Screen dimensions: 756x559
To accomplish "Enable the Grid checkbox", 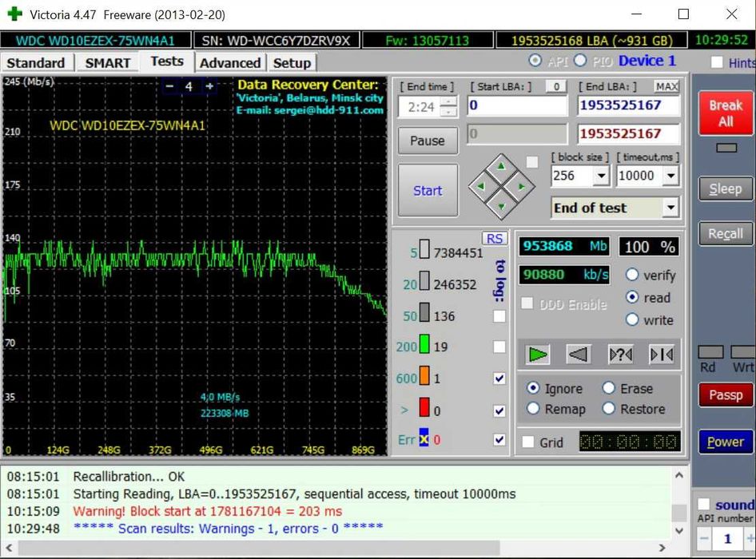I will 527,442.
